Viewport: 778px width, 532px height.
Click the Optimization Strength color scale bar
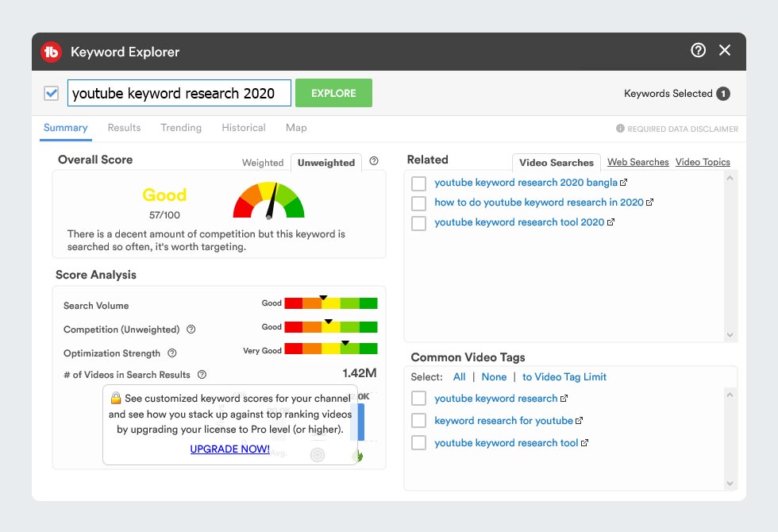331,349
